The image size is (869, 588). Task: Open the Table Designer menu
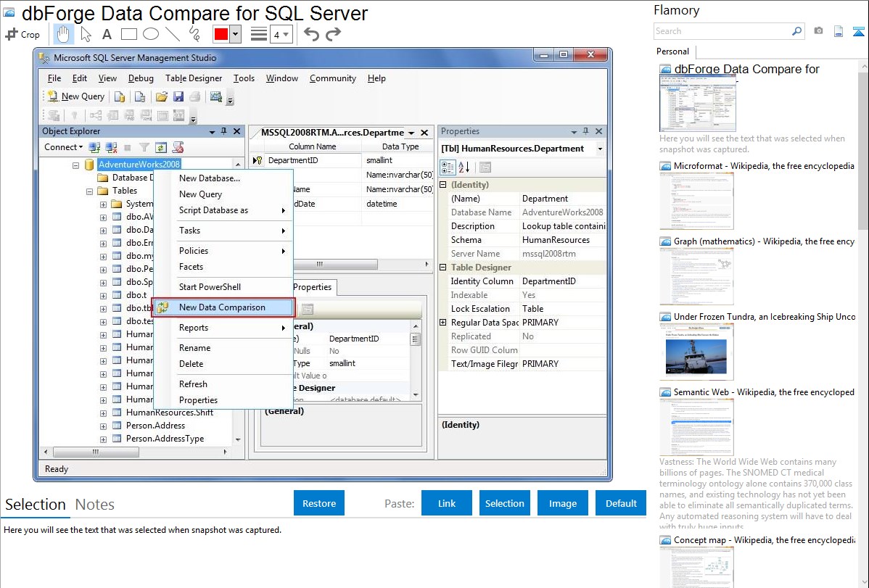(x=194, y=78)
